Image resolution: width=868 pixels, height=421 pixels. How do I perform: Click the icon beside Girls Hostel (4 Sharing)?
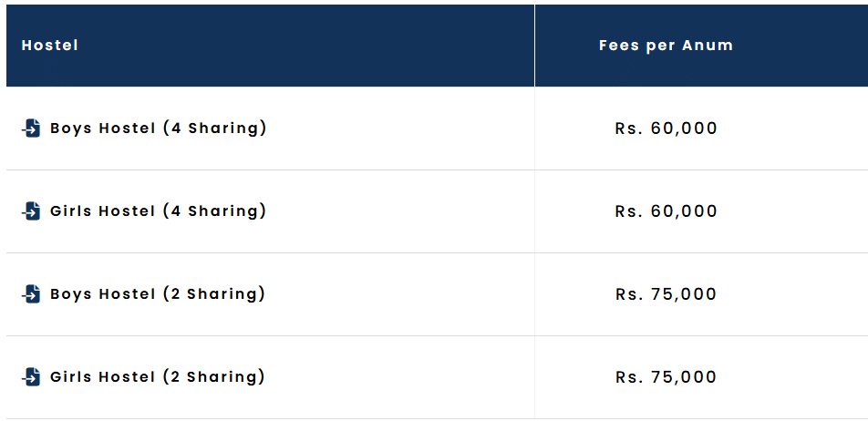click(x=31, y=211)
